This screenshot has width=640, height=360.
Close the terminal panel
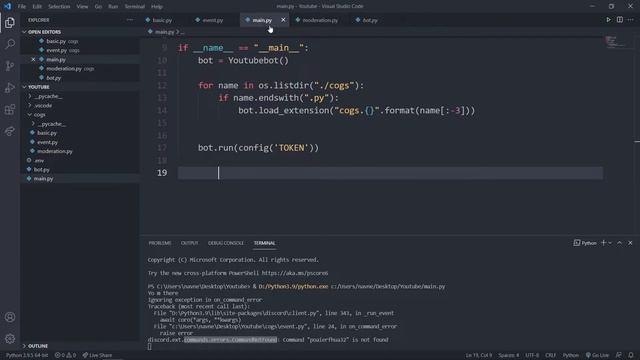[x=630, y=243]
